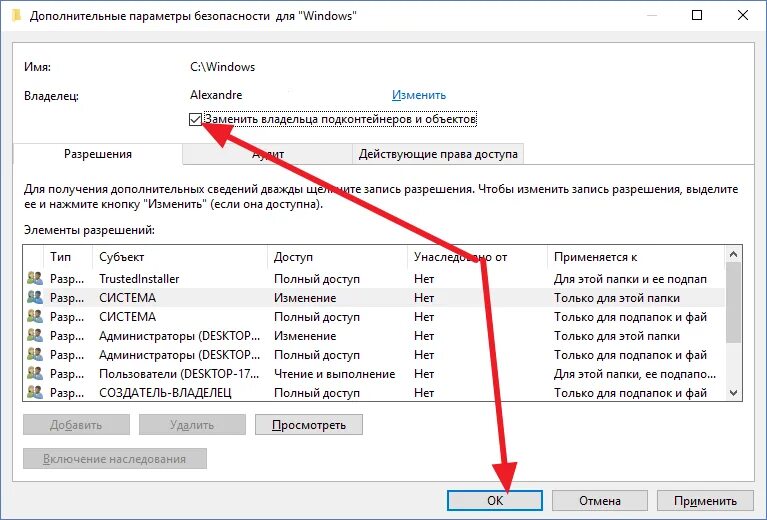Switch to the Аудит tab
Viewport: 767px width, 520px height.
(268, 154)
